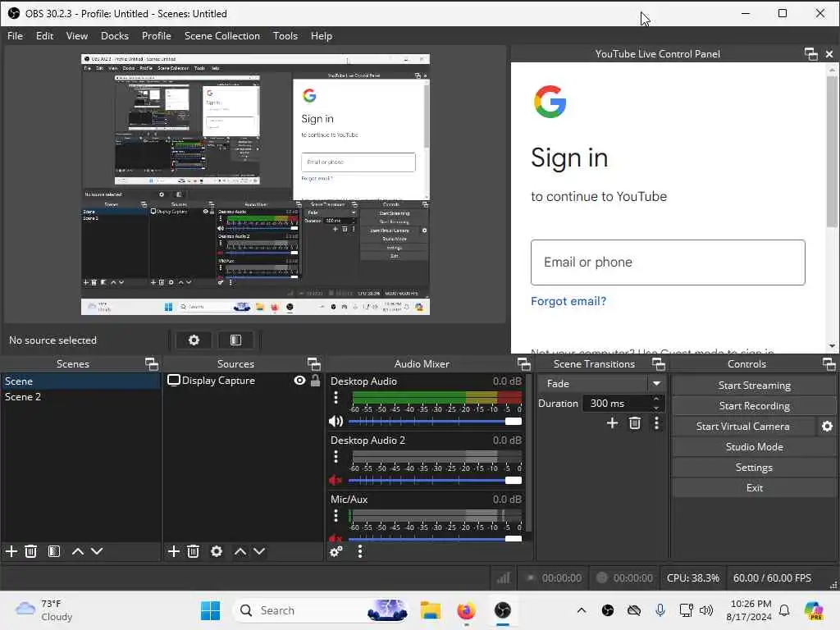Add a new scene with plus icon

(11, 551)
